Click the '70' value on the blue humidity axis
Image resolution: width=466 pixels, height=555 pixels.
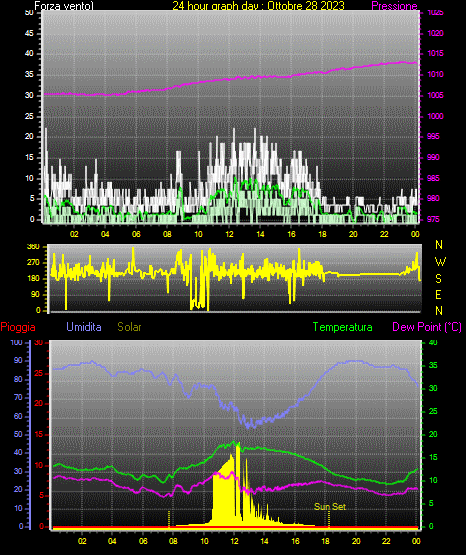click(18, 397)
